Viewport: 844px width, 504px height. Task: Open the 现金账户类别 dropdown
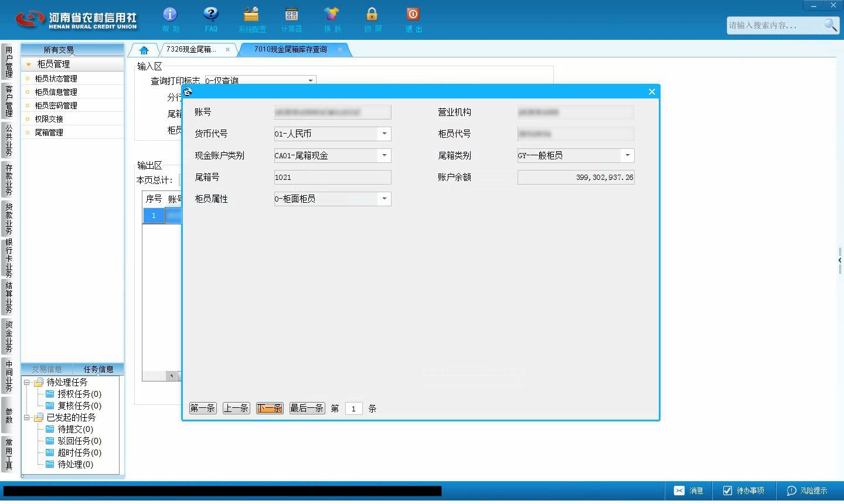pos(384,155)
